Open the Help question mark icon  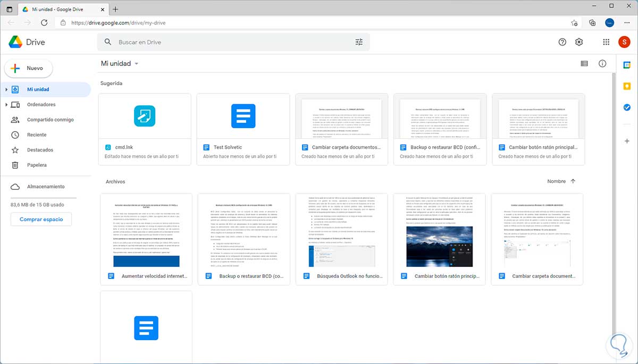(563, 42)
